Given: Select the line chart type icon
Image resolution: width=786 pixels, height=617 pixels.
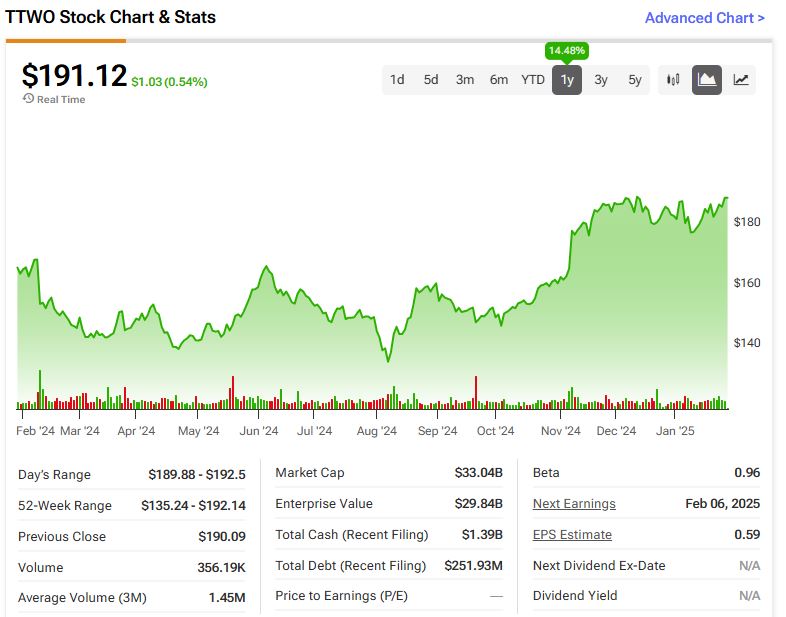Looking at the screenshot, I should coord(740,80).
